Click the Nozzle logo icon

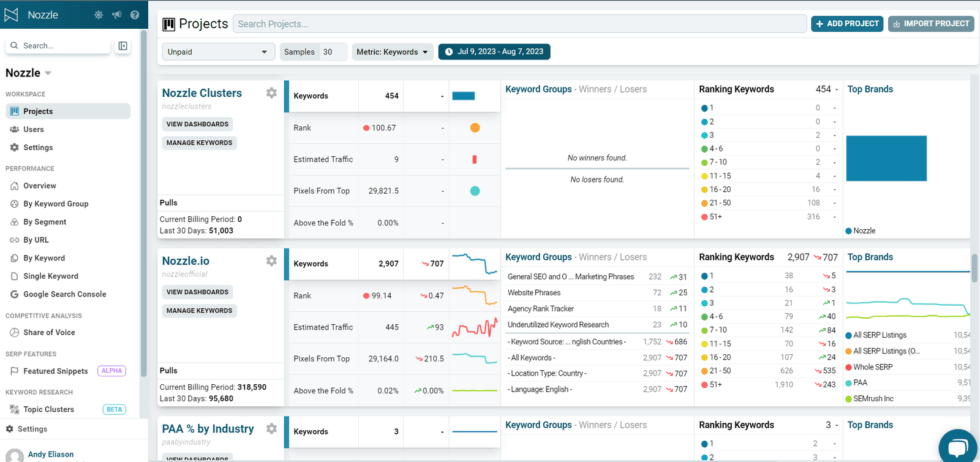click(x=11, y=15)
